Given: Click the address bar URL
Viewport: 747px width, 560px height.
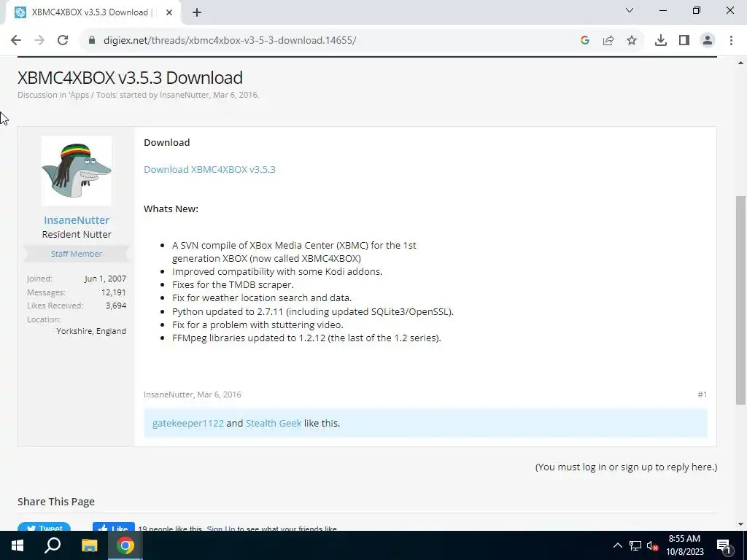Looking at the screenshot, I should [230, 41].
